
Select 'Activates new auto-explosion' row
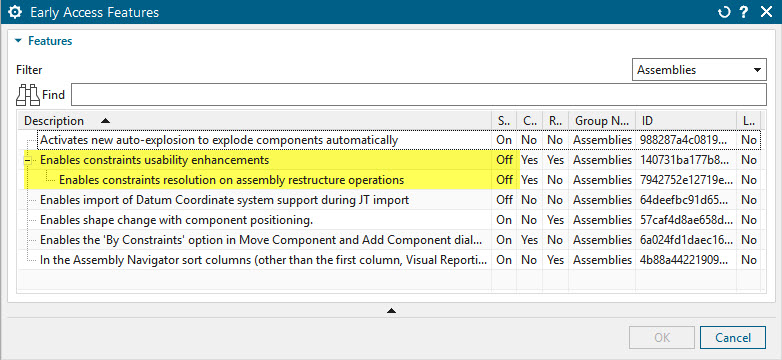(x=390, y=140)
